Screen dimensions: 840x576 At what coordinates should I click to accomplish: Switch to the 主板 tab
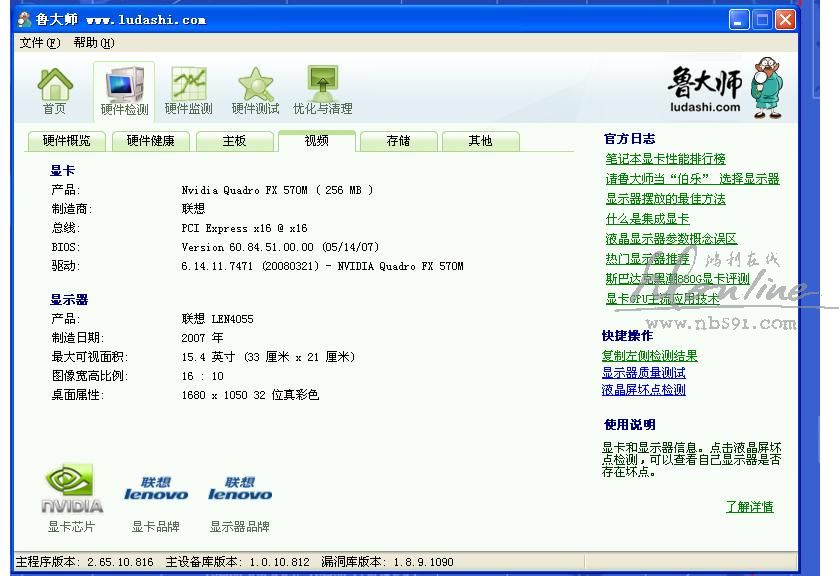(235, 141)
